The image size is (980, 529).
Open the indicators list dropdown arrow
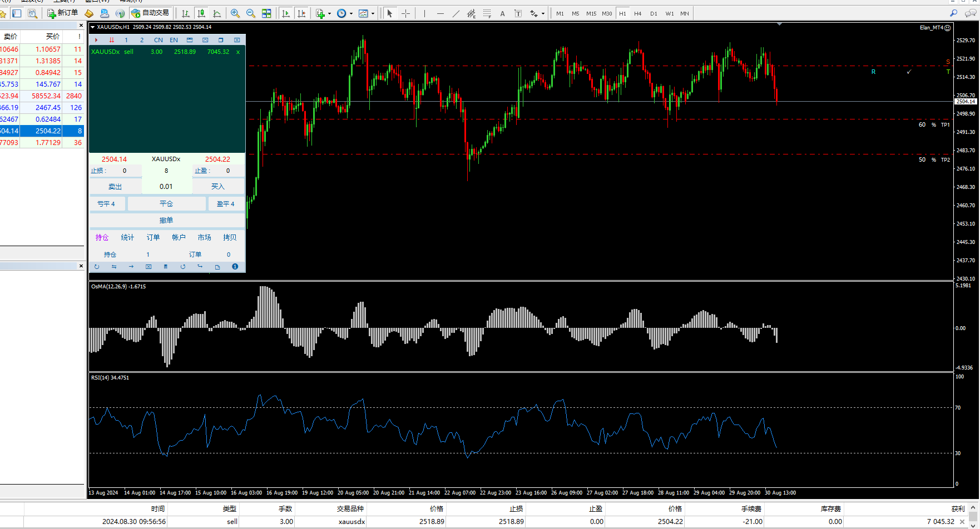[x=330, y=14]
